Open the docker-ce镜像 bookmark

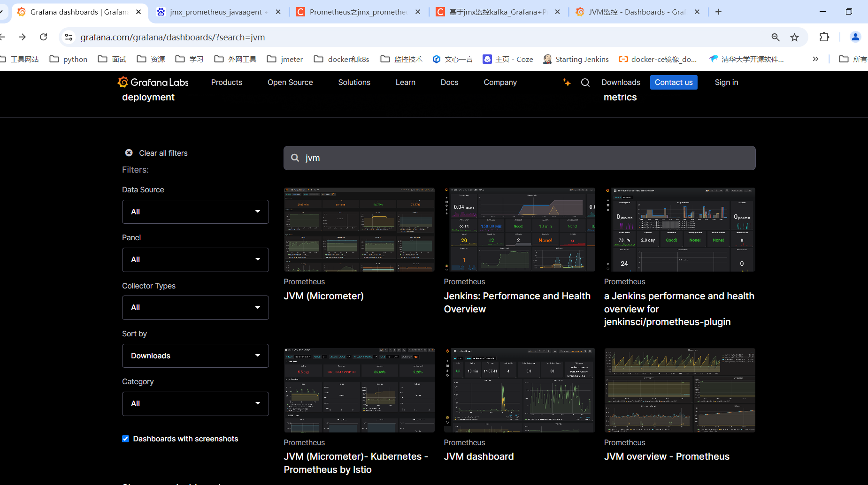point(658,59)
